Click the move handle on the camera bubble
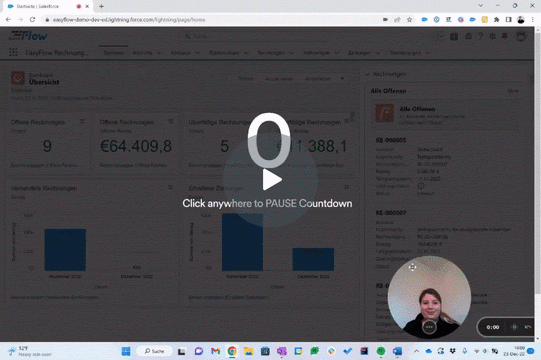This screenshot has width=541, height=360. point(412,267)
